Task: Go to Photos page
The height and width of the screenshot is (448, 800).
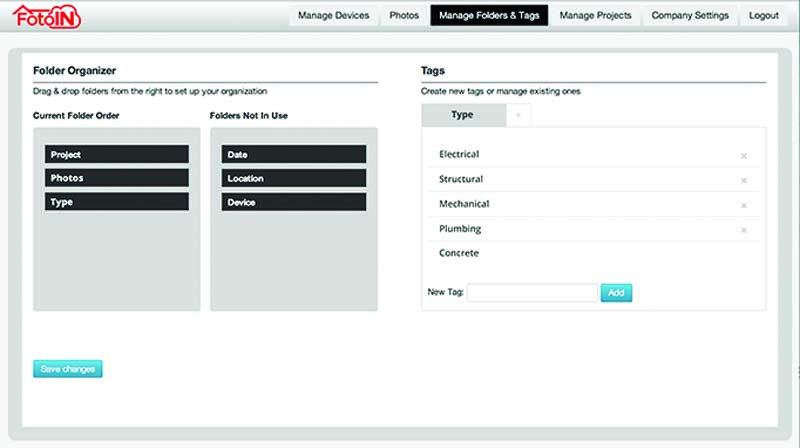Action: pos(404,15)
